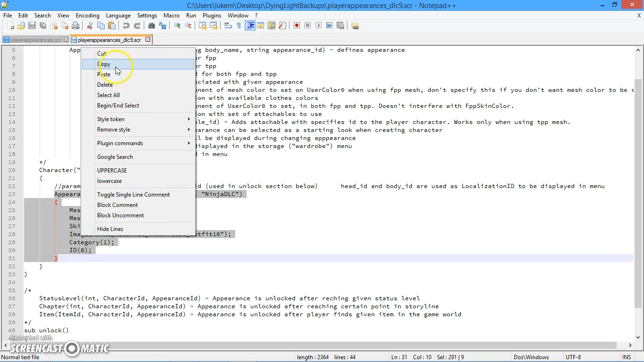This screenshot has width=644, height=362.
Task: Toggle the INS insert mode indicator
Action: (x=627, y=357)
